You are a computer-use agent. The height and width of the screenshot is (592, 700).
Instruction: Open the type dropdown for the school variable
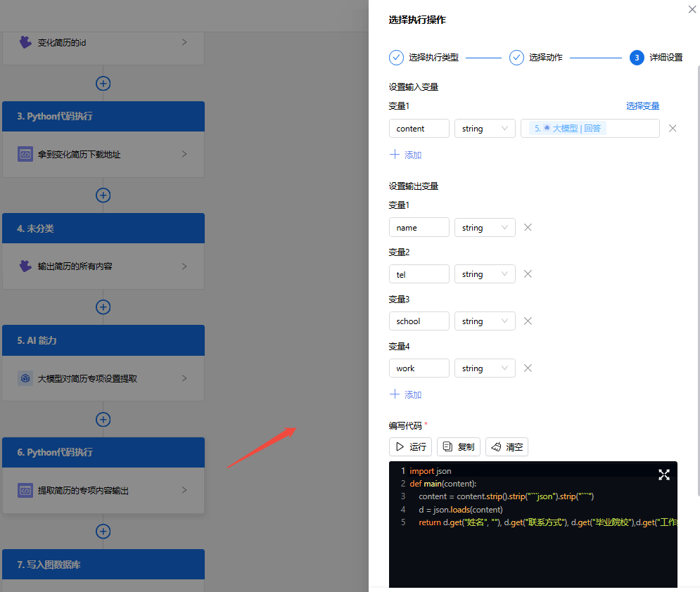pyautogui.click(x=485, y=321)
